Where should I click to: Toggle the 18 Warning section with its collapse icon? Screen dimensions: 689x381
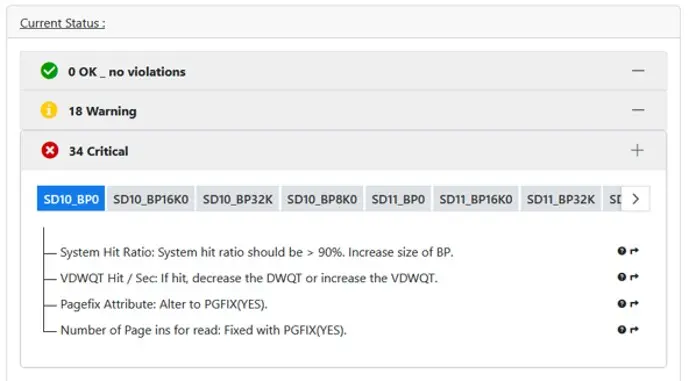[638, 110]
